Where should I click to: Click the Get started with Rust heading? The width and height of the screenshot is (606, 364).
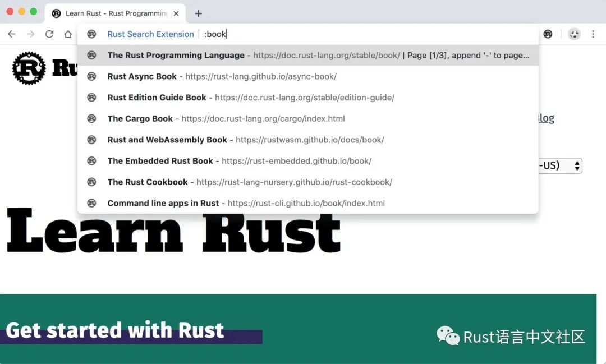point(115,330)
